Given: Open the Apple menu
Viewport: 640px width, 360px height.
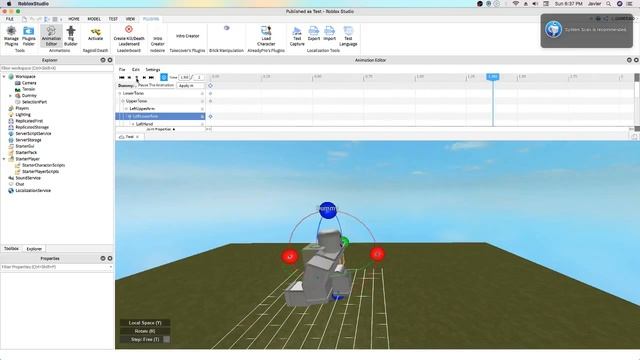Looking at the screenshot, I should point(9,4).
